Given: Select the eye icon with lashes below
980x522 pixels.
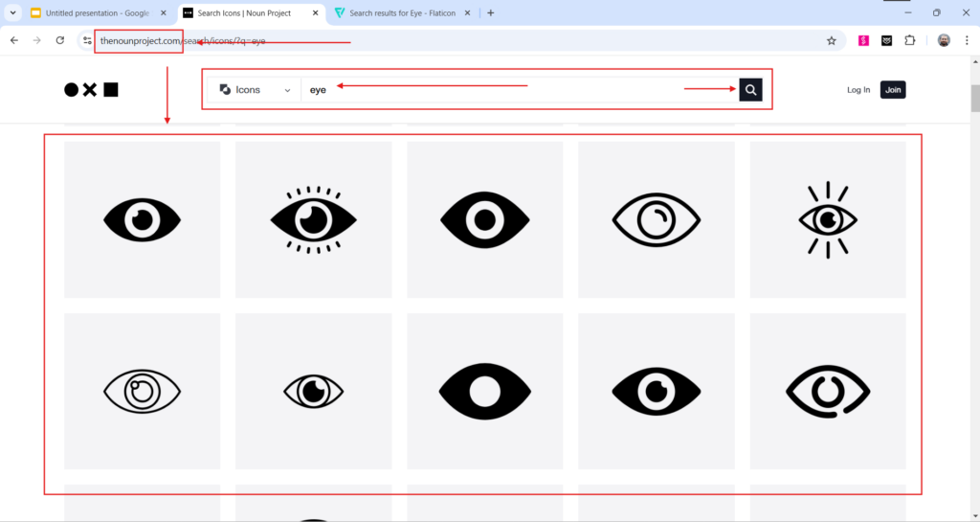Looking at the screenshot, I should [314, 219].
